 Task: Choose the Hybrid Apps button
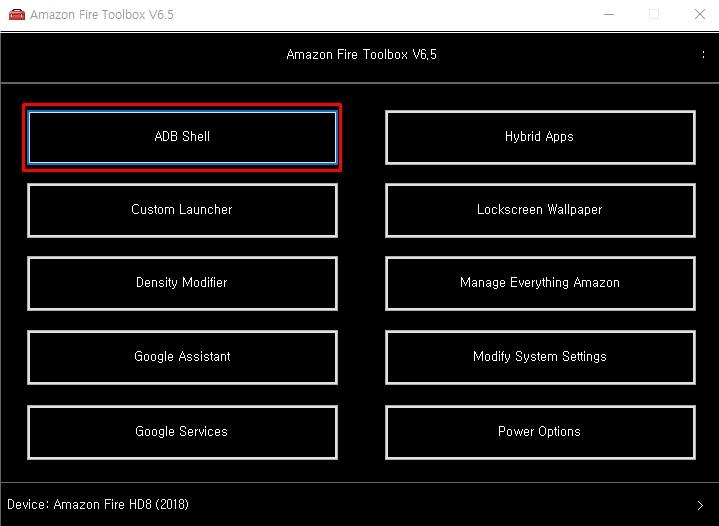(540, 137)
